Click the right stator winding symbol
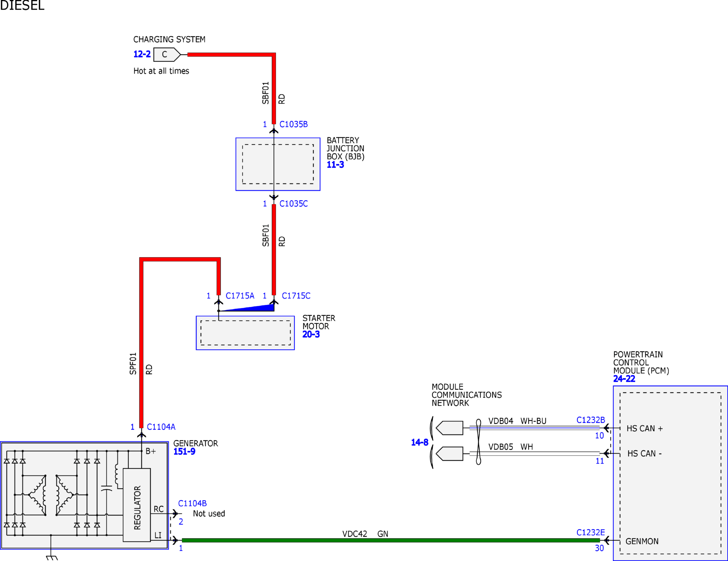728x561 pixels. pos(65,495)
